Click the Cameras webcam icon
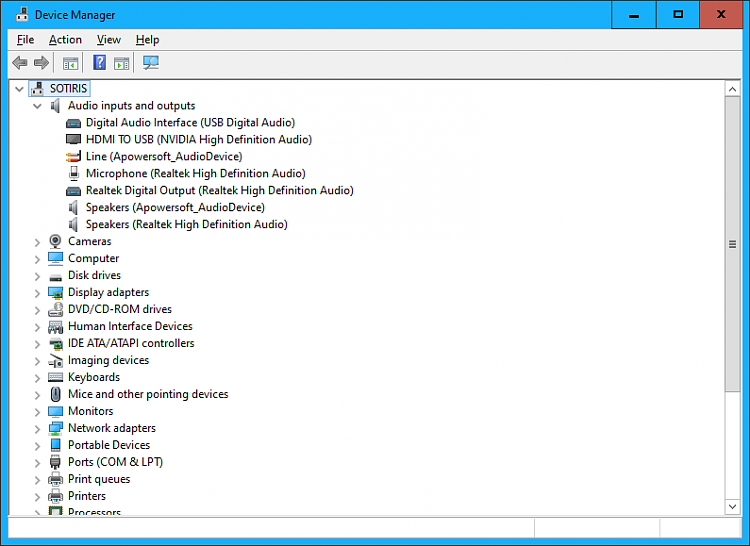750x546 pixels. (55, 241)
